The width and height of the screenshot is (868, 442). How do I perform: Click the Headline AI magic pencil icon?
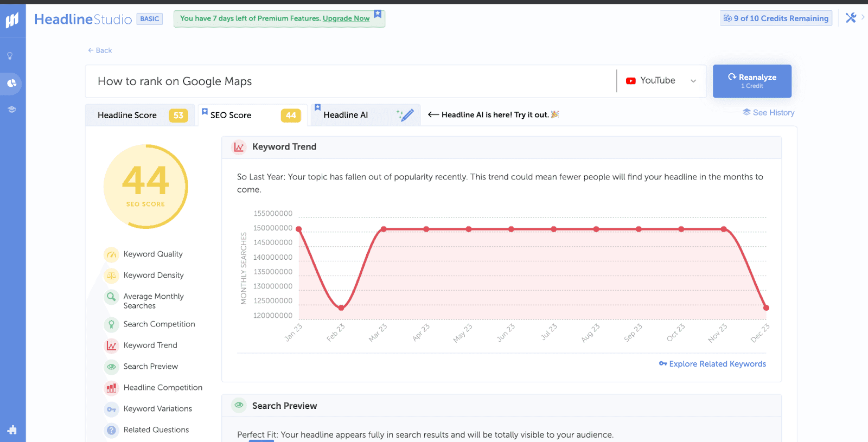[405, 114]
